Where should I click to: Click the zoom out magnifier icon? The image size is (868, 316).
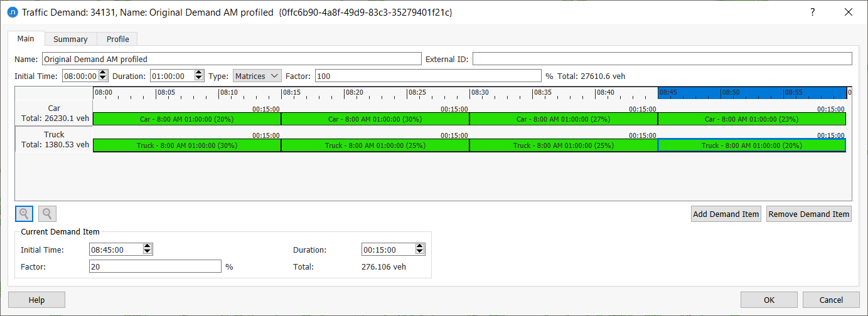tap(47, 214)
